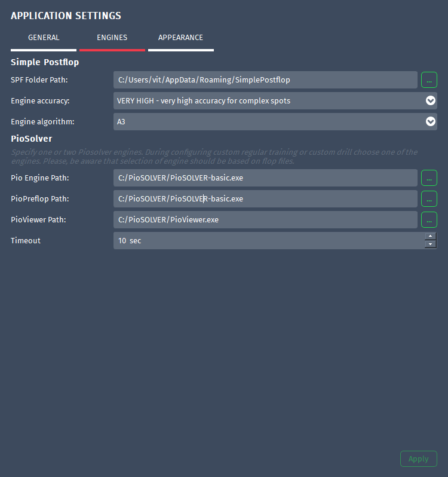Click the 'Simple Postflop' section heading
Screen dimensions: 448x477
45,62
